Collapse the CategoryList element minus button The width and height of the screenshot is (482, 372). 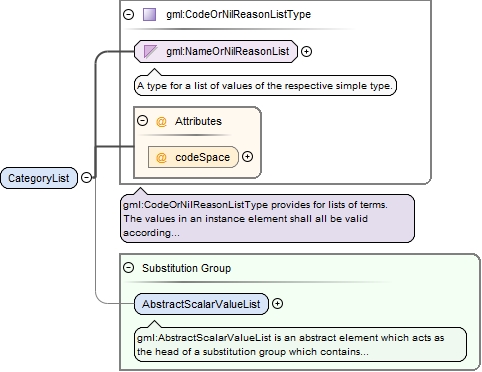coord(87,177)
